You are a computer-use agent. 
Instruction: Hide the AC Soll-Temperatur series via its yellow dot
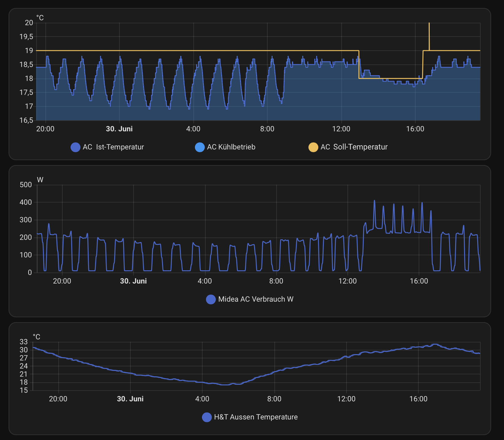click(313, 147)
